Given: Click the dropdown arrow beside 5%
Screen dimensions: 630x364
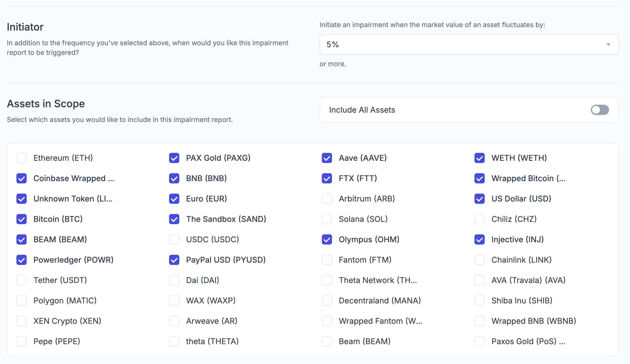Looking at the screenshot, I should click(608, 44).
